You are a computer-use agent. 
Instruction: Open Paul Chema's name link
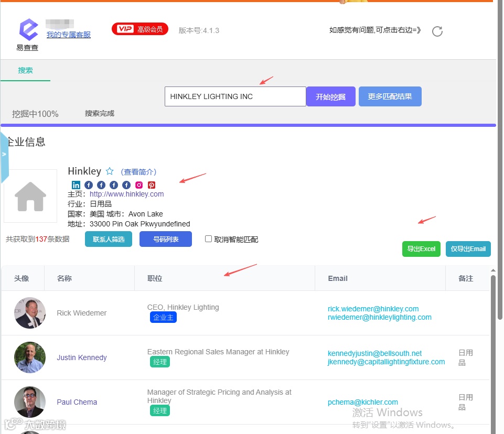(77, 402)
